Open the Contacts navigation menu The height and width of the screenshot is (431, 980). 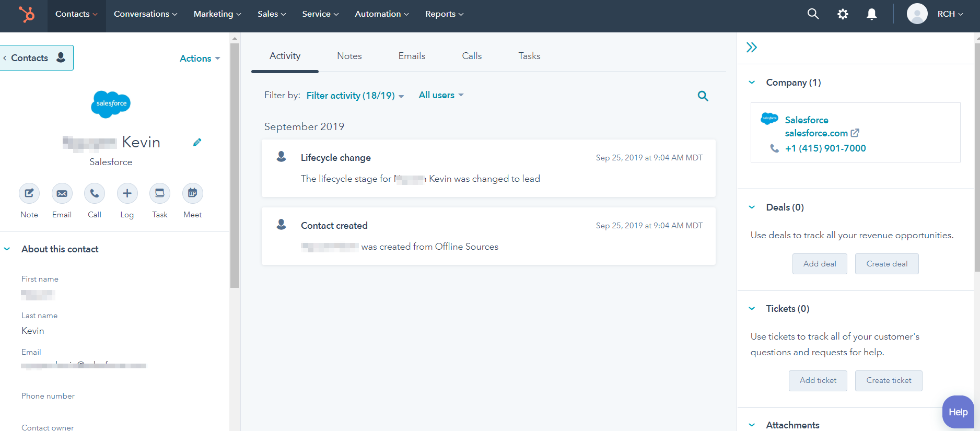[76, 14]
